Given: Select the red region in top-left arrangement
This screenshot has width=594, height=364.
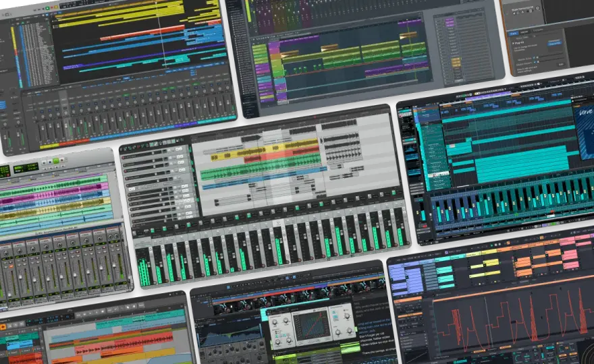Looking at the screenshot, I should [142, 33].
